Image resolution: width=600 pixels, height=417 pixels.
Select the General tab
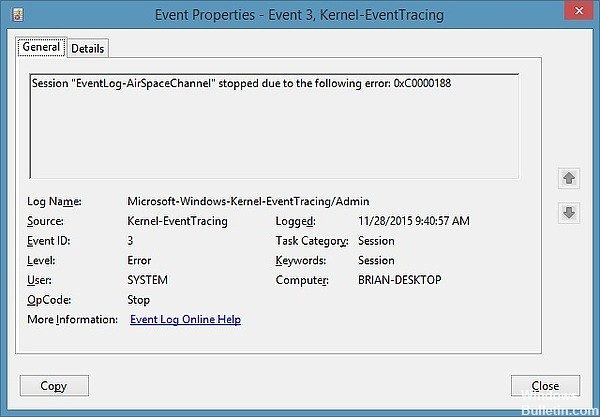point(41,47)
